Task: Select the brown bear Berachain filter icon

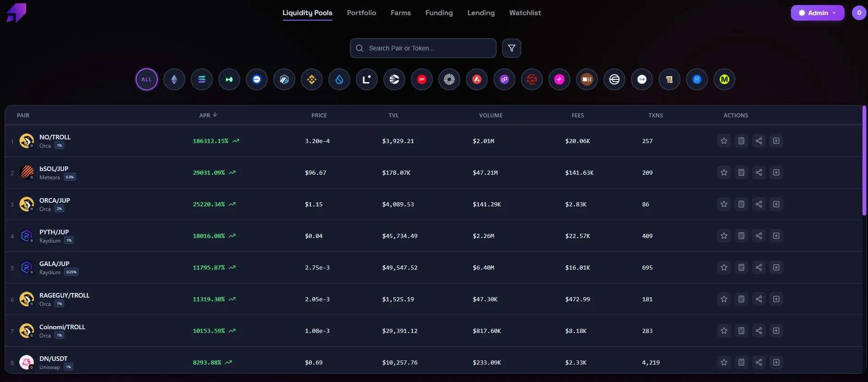Action: click(x=587, y=79)
